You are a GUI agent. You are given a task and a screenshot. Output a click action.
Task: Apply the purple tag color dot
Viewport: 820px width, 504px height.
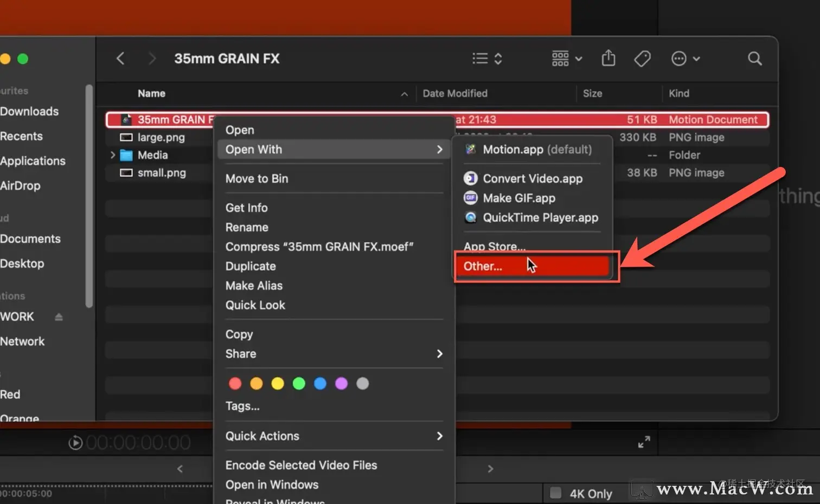[x=341, y=384]
